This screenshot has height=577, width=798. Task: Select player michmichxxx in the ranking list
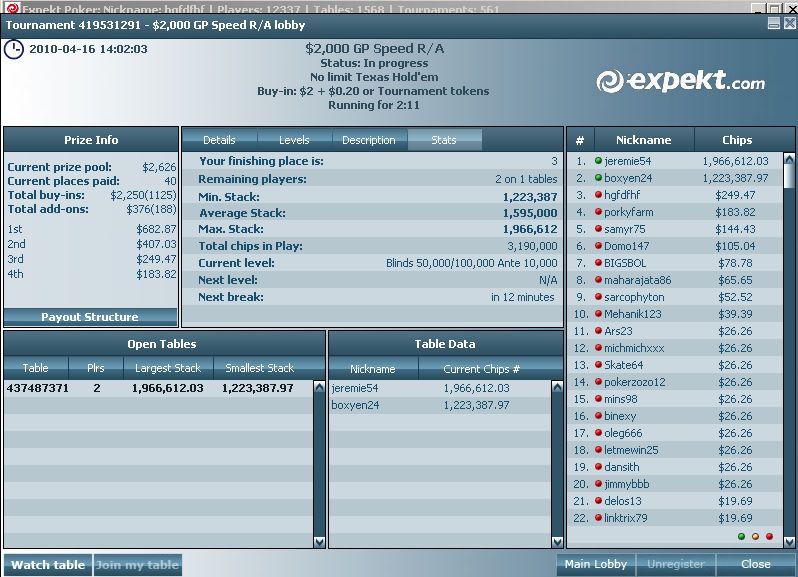click(675, 348)
